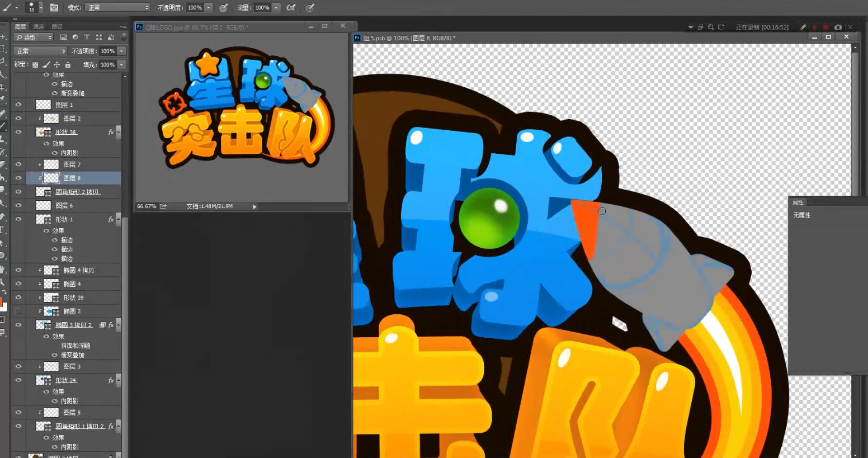Click the 渐变叠加 effect under 椭圆 3 拷贝 2
868x458 pixels.
point(73,355)
